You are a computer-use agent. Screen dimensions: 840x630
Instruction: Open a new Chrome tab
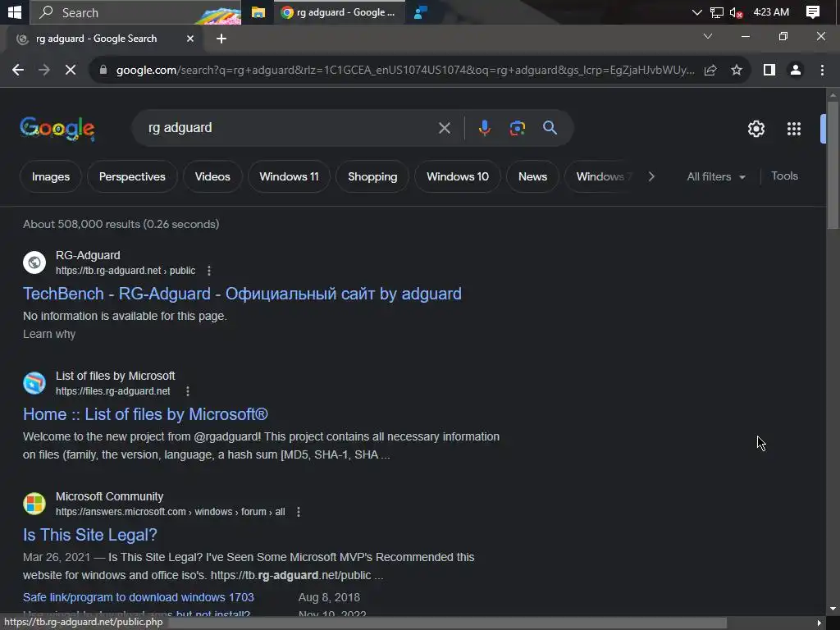pos(221,39)
